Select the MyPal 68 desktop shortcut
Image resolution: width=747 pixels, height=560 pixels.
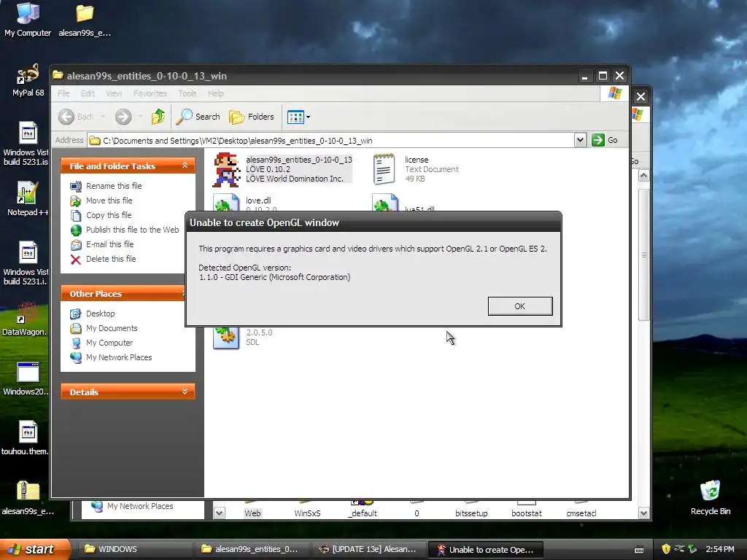pos(28,80)
